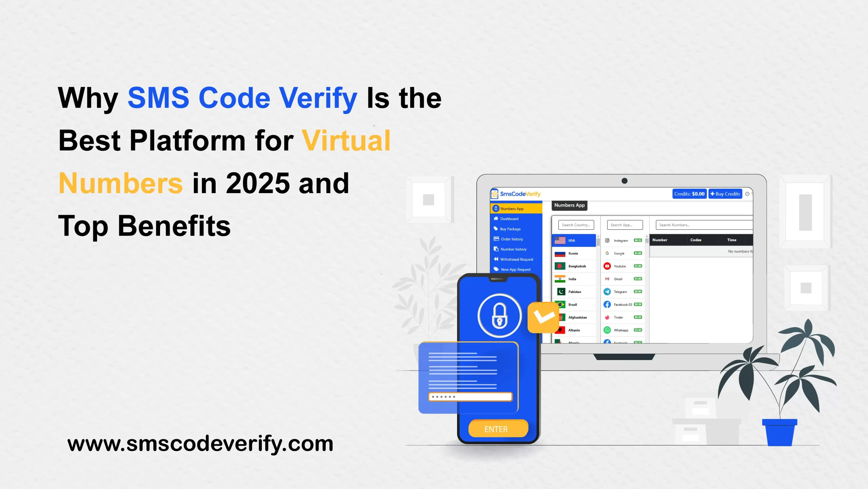
Task: Click the Enter button on mobile screen
Action: tap(495, 428)
